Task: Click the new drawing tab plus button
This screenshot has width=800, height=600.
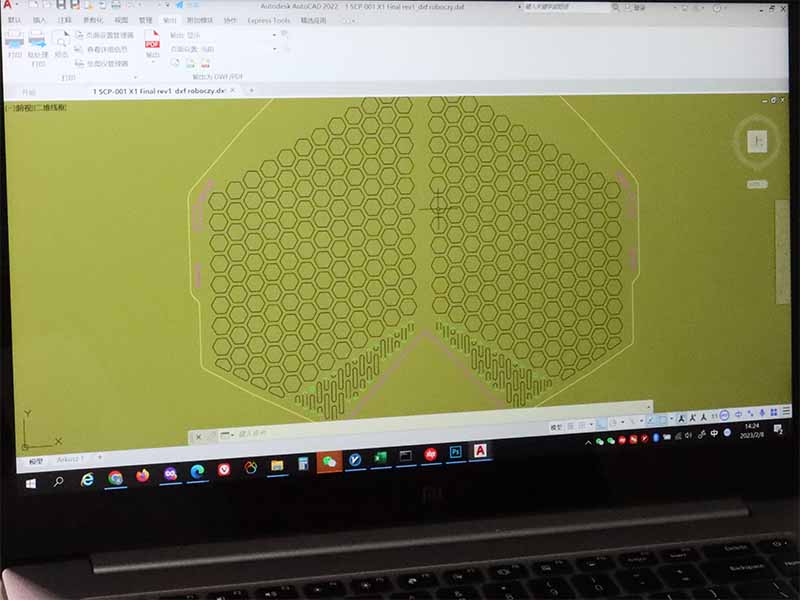Action: click(x=250, y=91)
